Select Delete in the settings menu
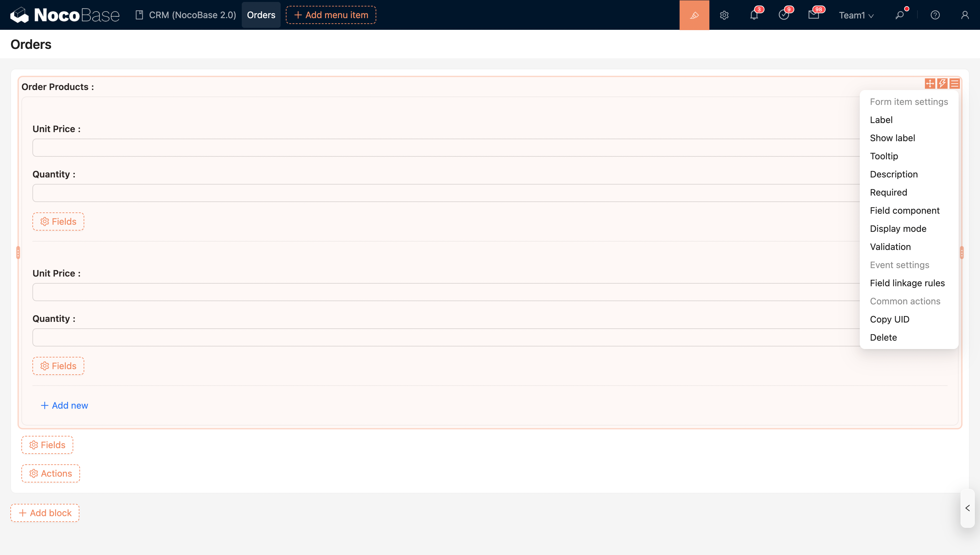Image resolution: width=980 pixels, height=555 pixels. click(883, 337)
